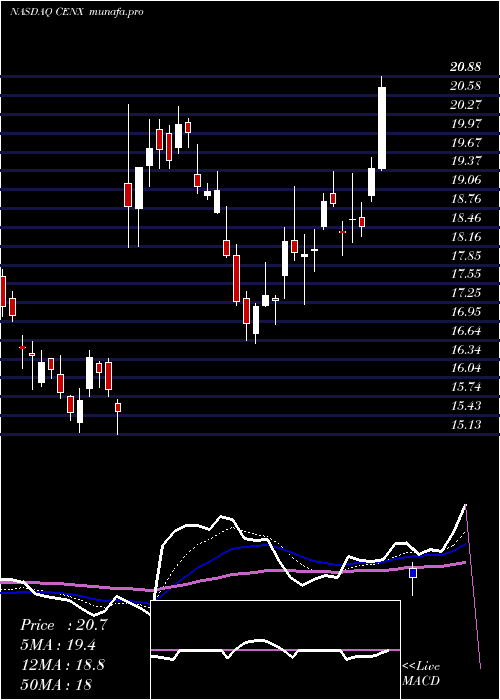Click the 18.76 price axis label
The height and width of the screenshot is (700, 500).
[x=466, y=199]
